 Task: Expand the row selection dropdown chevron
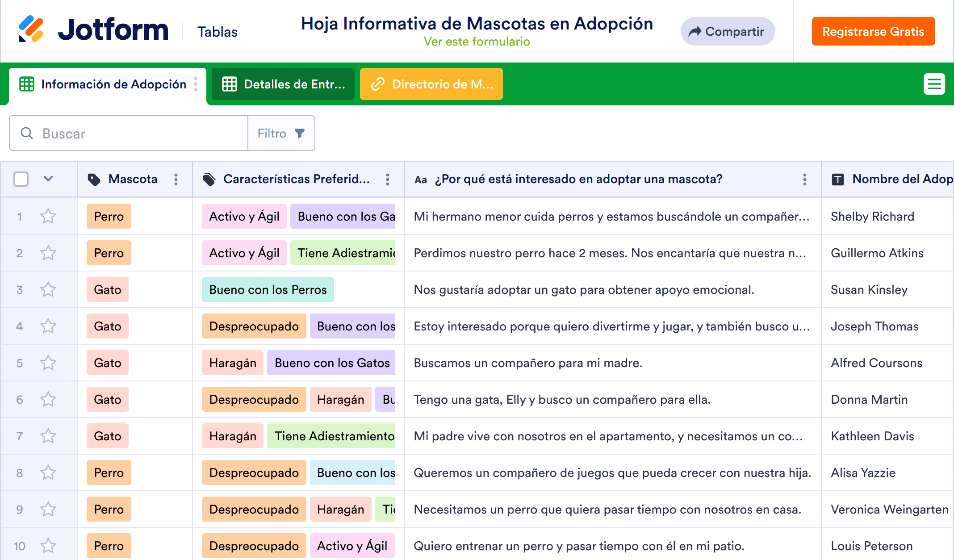(48, 179)
